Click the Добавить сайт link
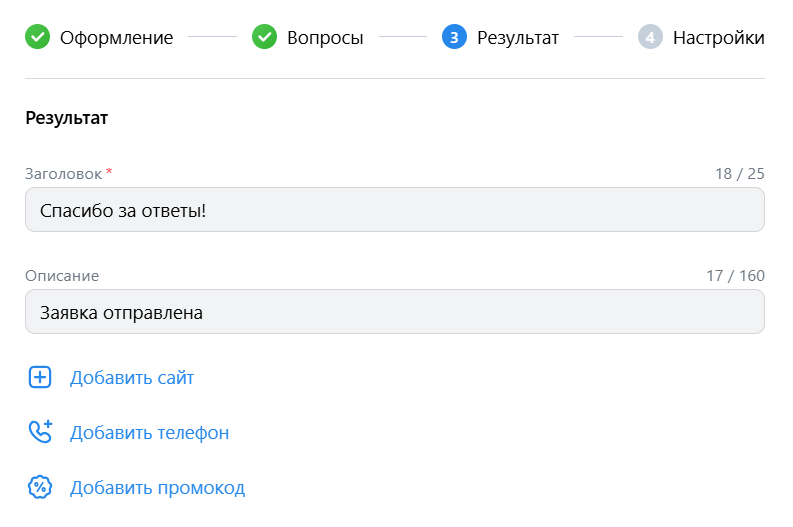 click(132, 377)
